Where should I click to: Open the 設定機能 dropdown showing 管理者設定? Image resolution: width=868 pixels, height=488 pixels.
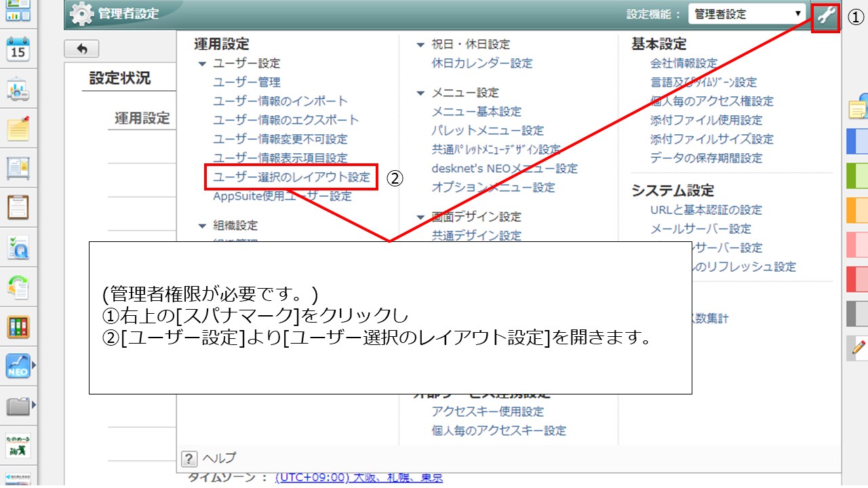tap(747, 14)
